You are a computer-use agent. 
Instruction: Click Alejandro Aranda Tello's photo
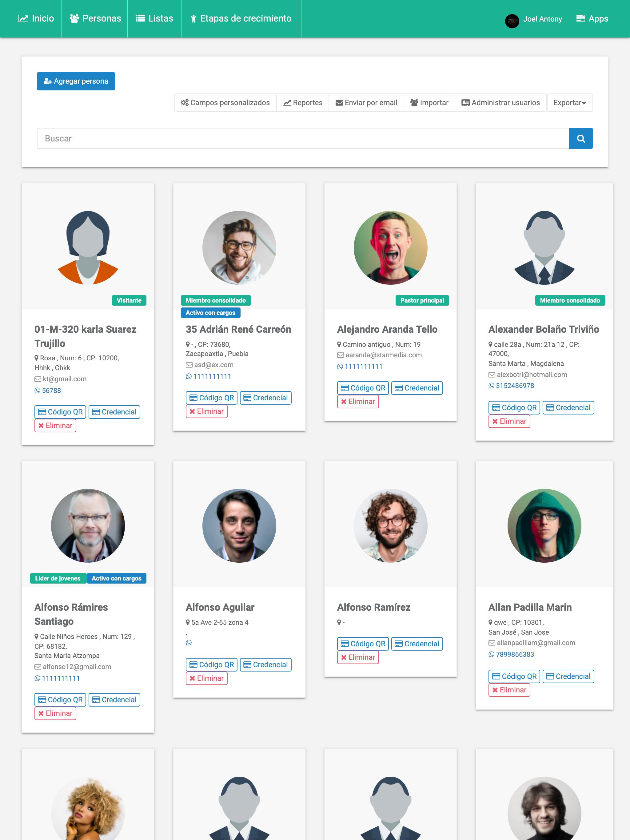point(391,248)
